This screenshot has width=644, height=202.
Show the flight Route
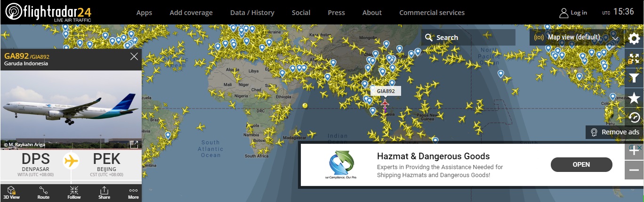43,193
